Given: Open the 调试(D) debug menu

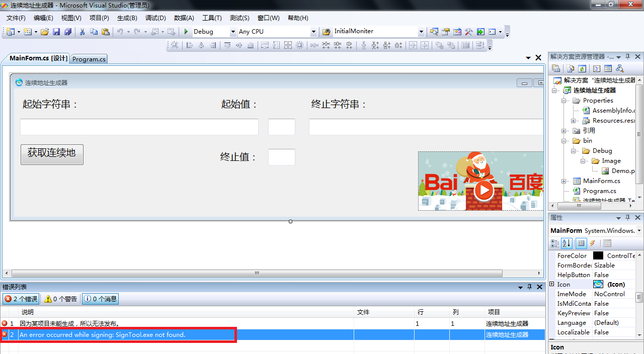Looking at the screenshot, I should tap(155, 18).
